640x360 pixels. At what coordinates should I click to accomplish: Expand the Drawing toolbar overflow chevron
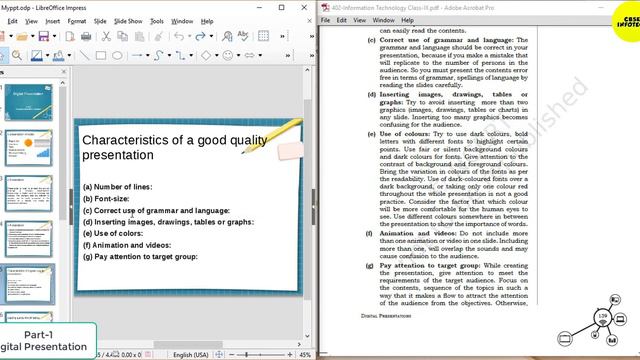pyautogui.click(x=288, y=55)
